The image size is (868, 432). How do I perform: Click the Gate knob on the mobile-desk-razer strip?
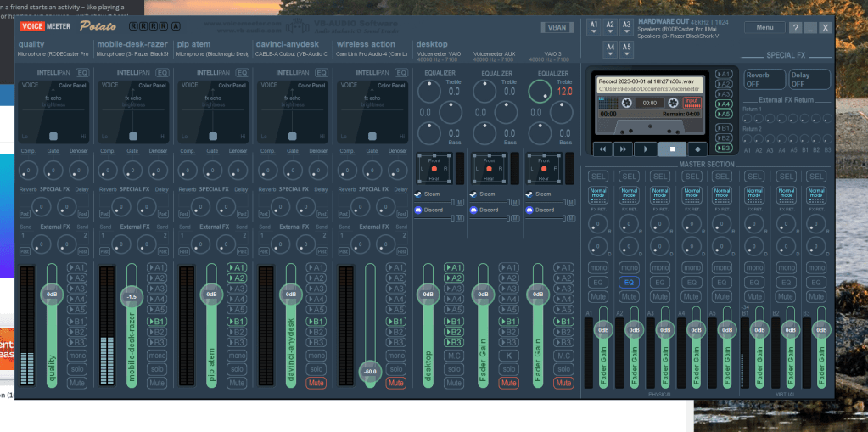pyautogui.click(x=132, y=170)
